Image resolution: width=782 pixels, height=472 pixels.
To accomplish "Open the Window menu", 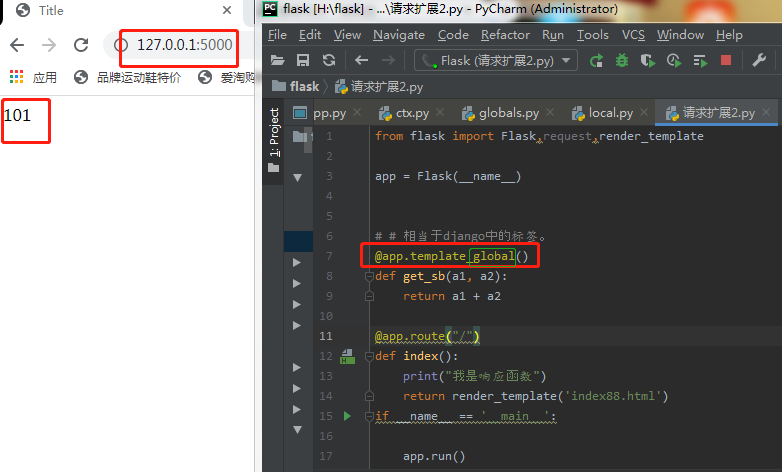I will tap(680, 35).
